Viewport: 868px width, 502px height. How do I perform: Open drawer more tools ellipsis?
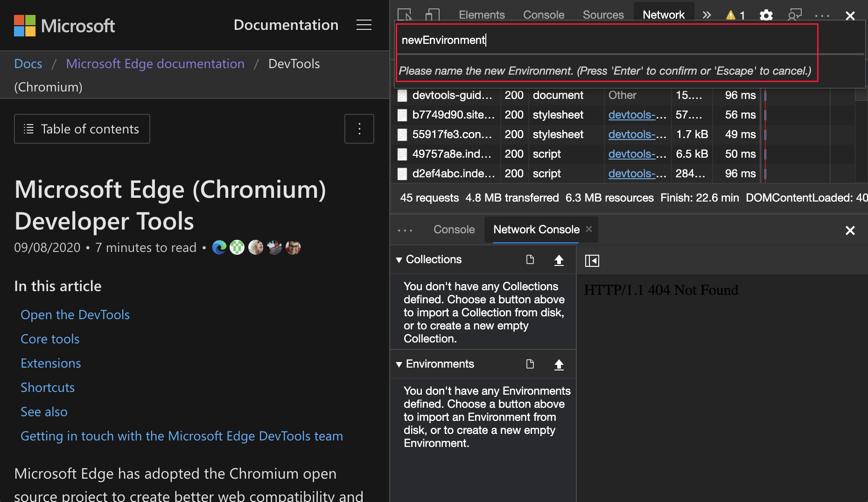(405, 230)
